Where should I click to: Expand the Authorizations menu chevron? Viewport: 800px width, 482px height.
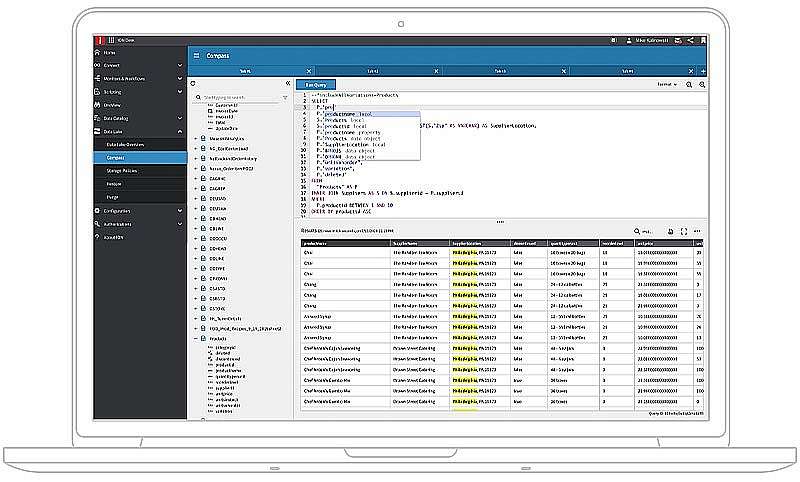point(180,224)
